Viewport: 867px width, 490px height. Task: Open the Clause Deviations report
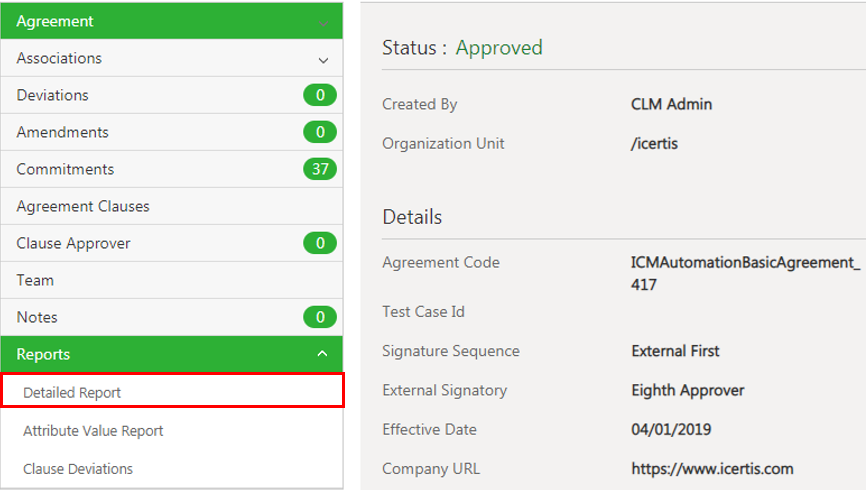click(x=78, y=468)
